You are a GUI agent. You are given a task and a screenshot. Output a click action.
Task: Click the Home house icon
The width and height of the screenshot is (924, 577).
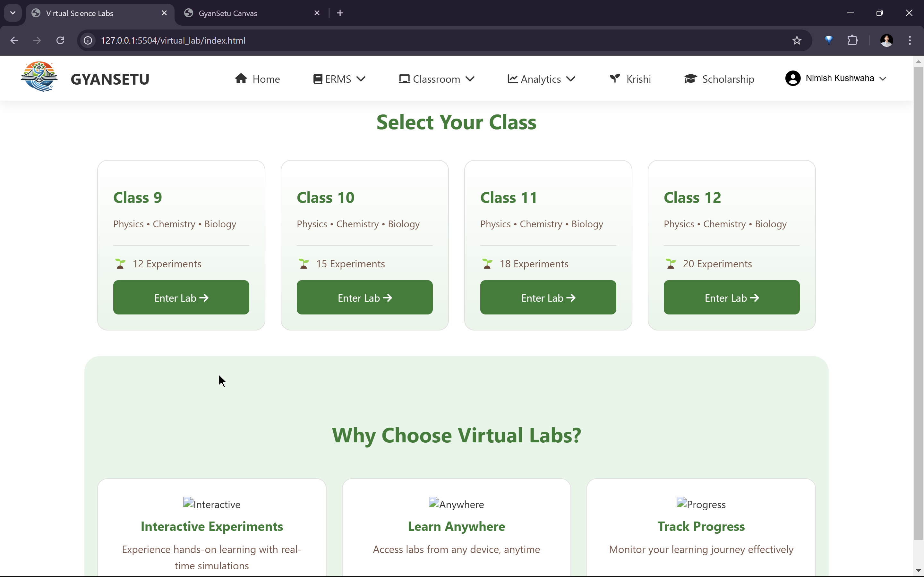(241, 79)
